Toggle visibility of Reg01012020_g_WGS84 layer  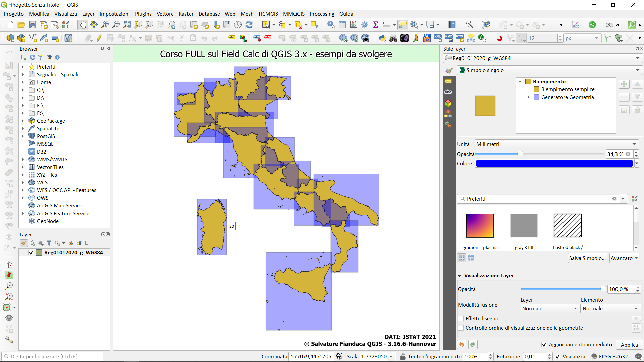[31, 253]
